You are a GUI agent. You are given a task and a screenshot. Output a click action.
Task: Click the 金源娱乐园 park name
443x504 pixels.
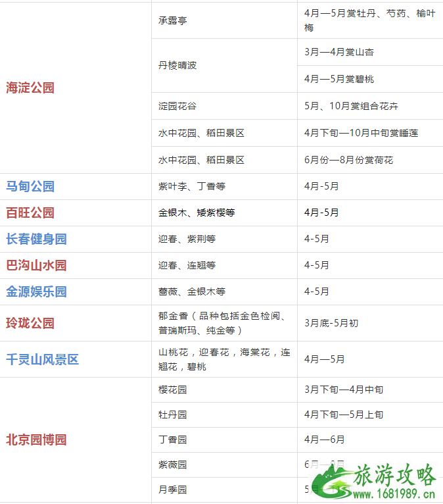click(x=36, y=292)
